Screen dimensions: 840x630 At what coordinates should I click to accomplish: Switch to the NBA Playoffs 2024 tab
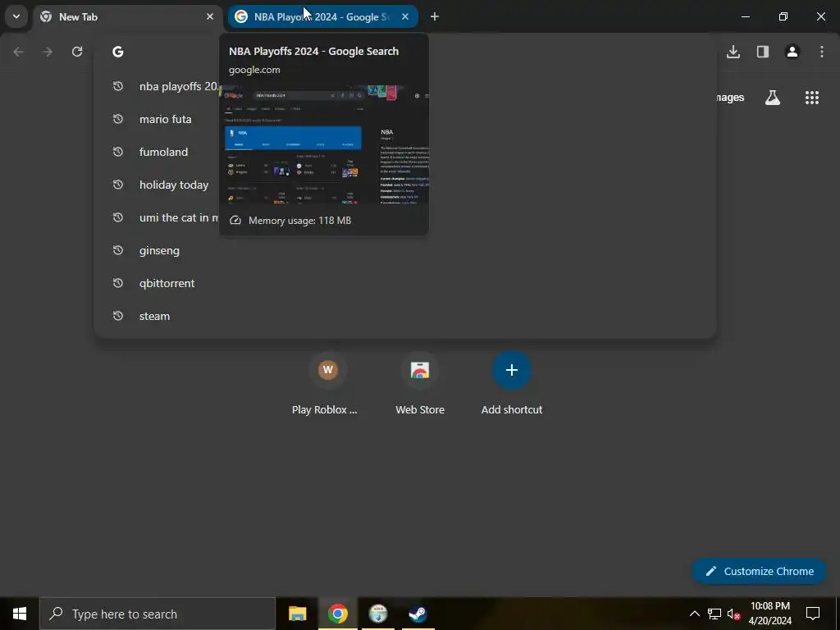[322, 16]
